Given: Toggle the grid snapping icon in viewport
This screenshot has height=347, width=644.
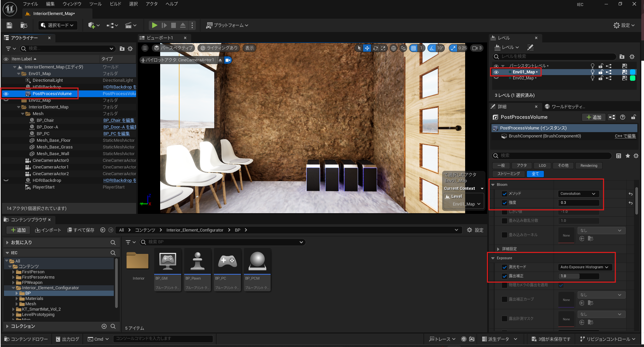Looking at the screenshot, I should 414,48.
